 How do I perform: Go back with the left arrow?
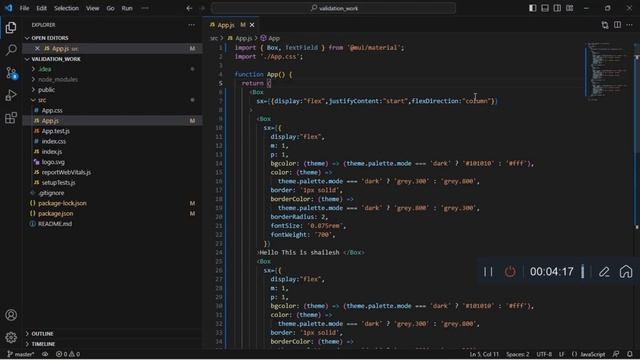click(189, 8)
